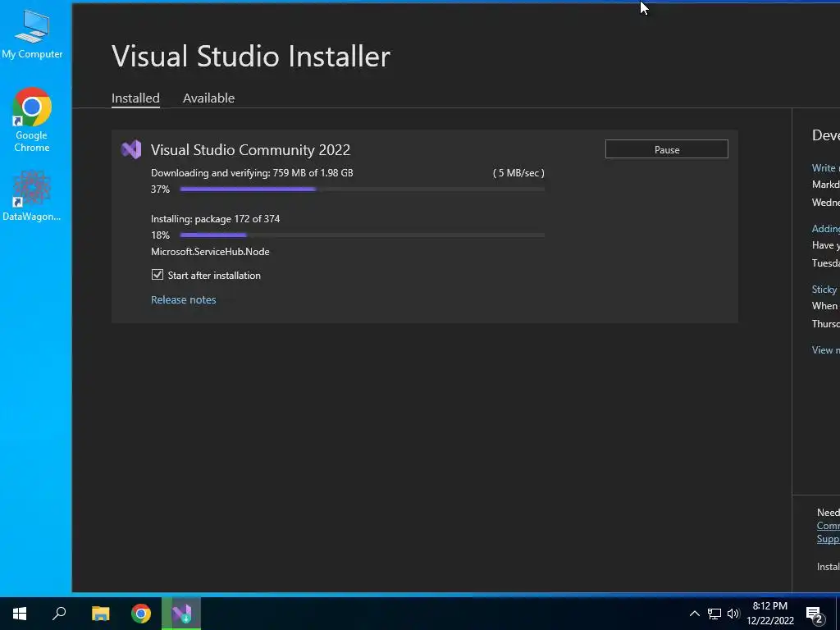Viewport: 840px width, 630px height.
Task: Launch Chrome from the taskbar
Action: tap(141, 614)
